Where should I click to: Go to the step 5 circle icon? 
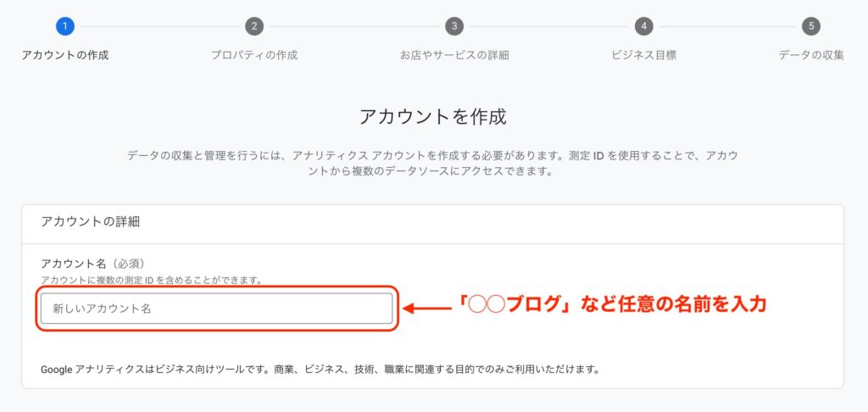point(811,26)
